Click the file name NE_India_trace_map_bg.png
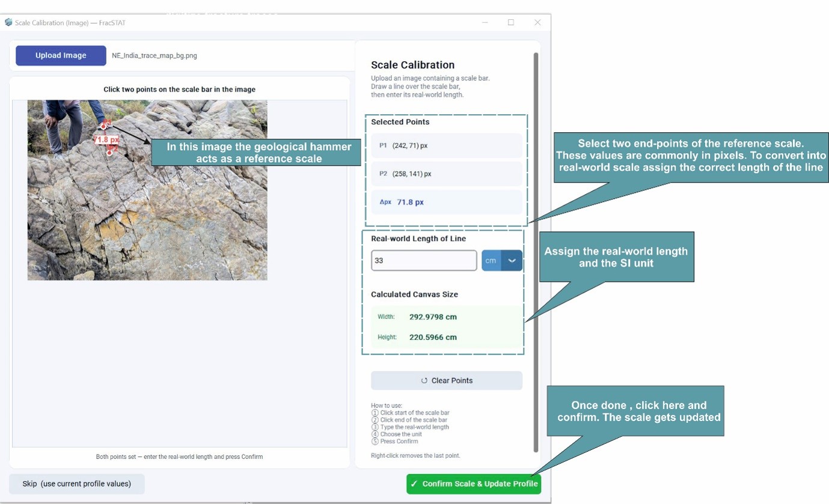The width and height of the screenshot is (829, 504). coord(154,55)
